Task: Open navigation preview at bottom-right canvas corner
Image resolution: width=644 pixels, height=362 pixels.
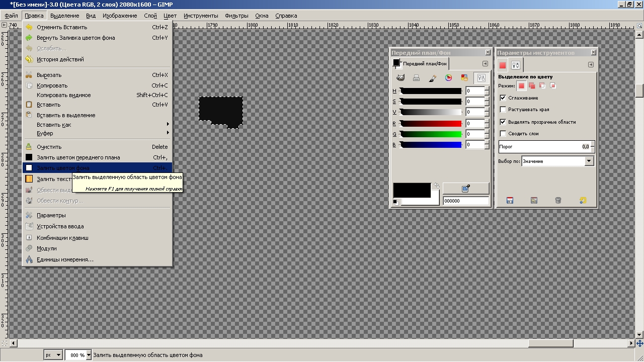Action: click(x=639, y=343)
